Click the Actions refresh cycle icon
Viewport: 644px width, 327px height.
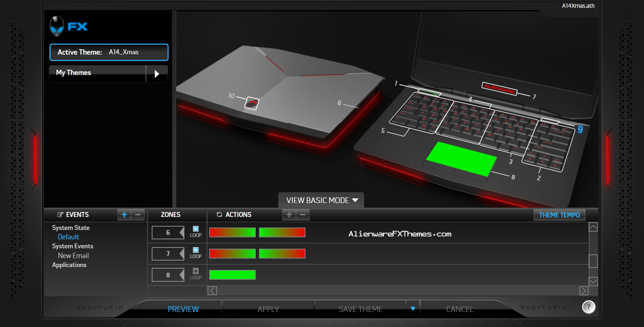coord(219,214)
